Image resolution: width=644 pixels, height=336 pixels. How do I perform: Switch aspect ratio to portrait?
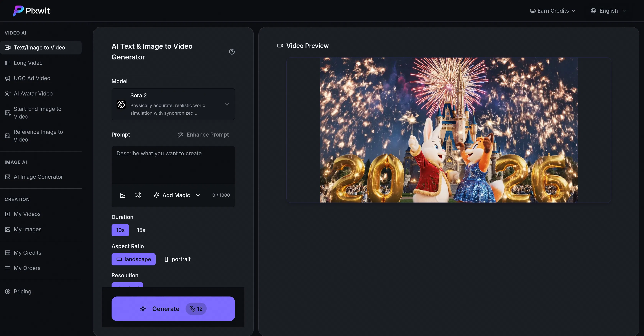(177, 259)
